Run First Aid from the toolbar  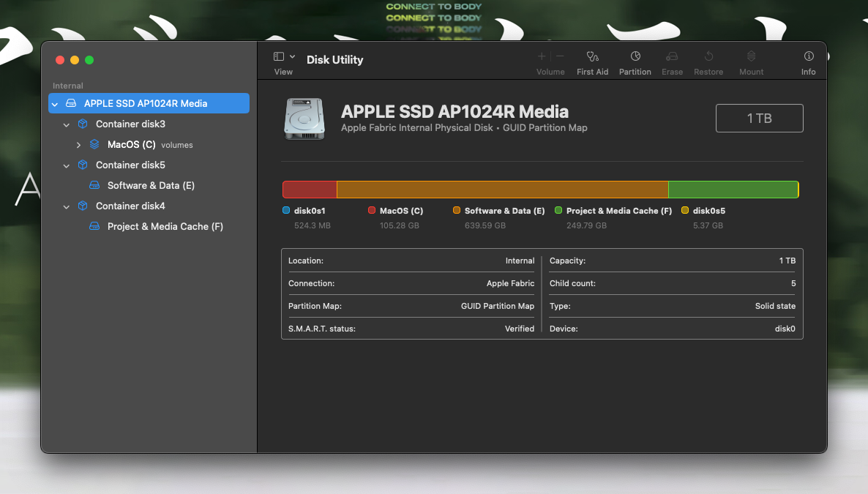click(592, 61)
